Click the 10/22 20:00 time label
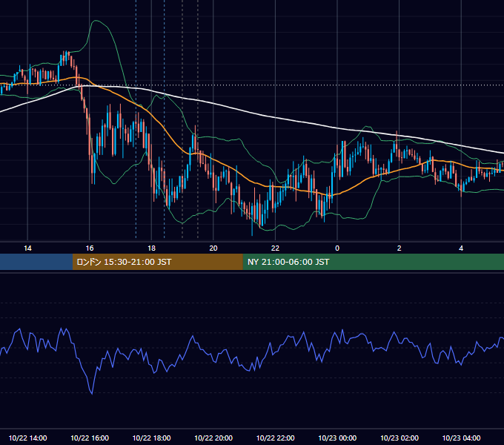The width and height of the screenshot is (504, 445). [213, 438]
